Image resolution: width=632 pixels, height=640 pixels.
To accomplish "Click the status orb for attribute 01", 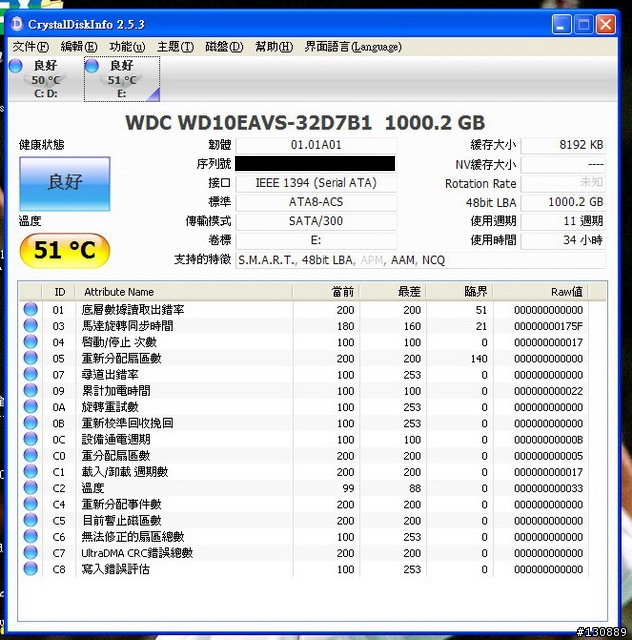I will pyautogui.click(x=31, y=309).
